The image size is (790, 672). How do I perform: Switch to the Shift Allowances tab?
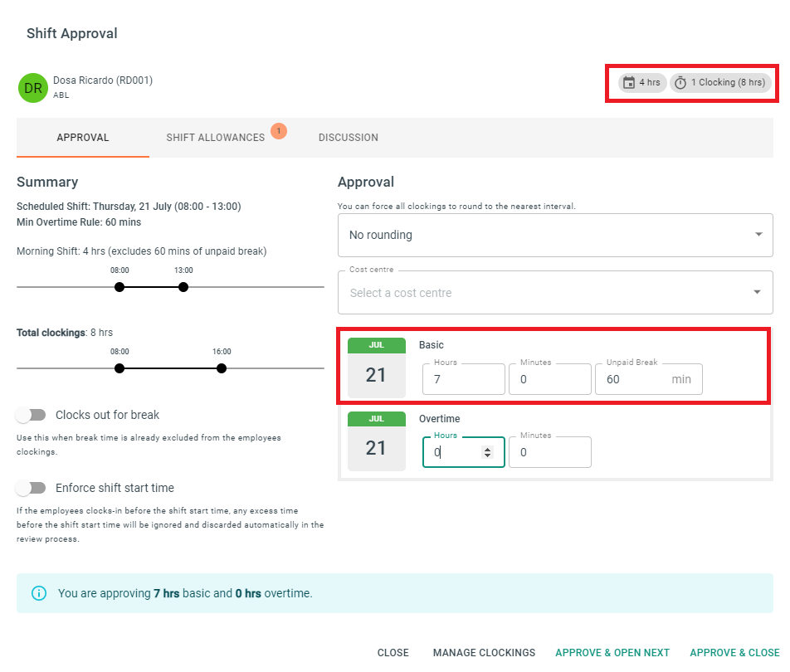(x=216, y=138)
